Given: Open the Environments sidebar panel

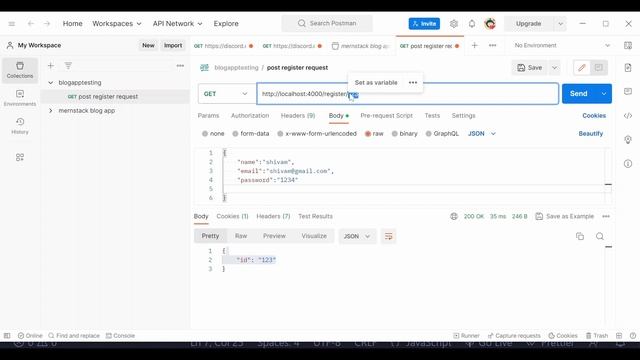Looking at the screenshot, I should point(20,98).
